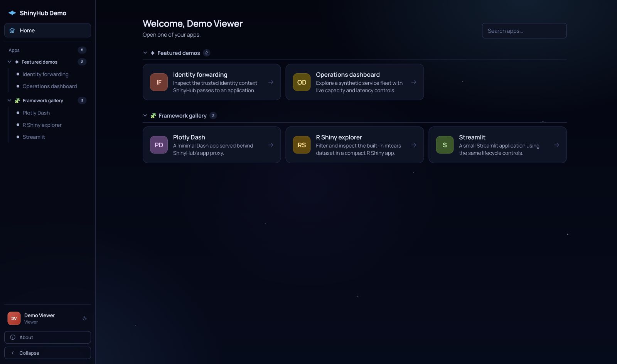Click the RS avatar on R Shiny explorer card
Screen dimensions: 617x364
click(x=302, y=145)
